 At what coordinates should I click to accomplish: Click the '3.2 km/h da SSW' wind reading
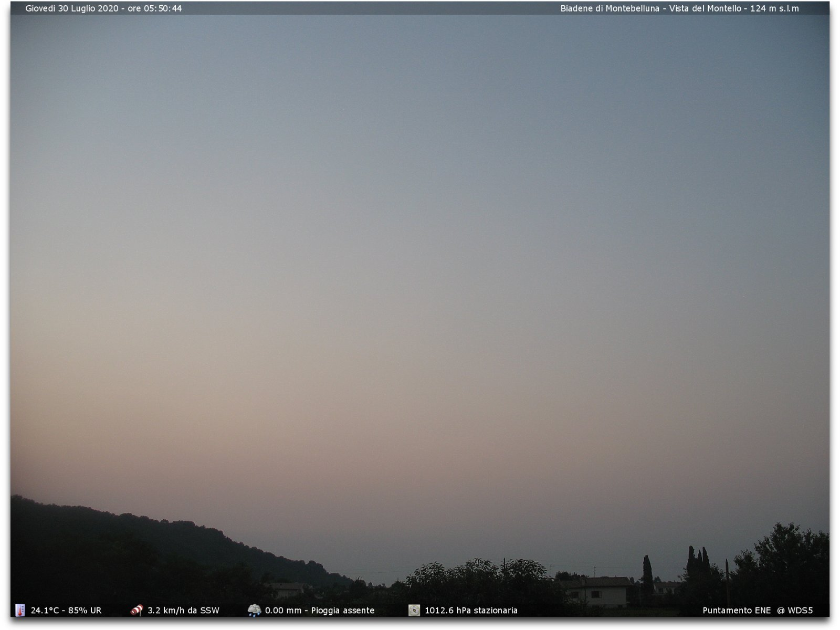click(x=183, y=611)
